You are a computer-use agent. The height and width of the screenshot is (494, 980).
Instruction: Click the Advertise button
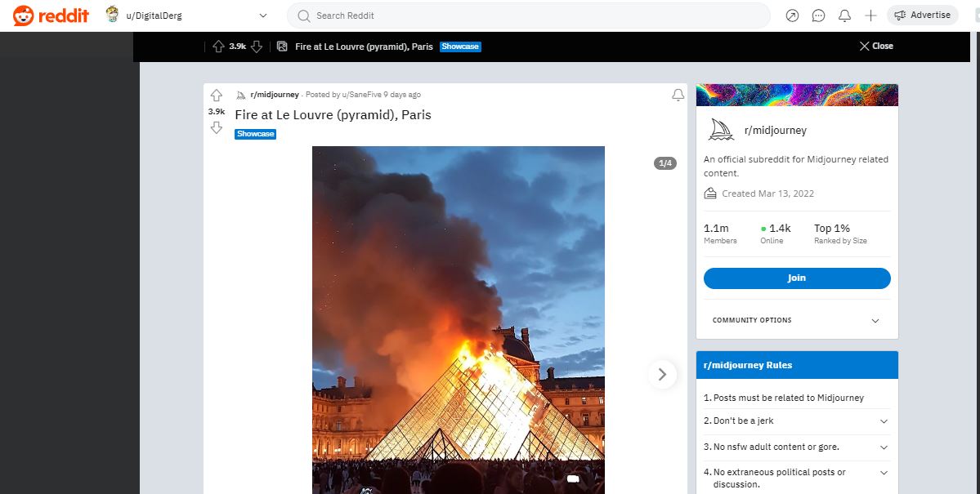pyautogui.click(x=922, y=16)
